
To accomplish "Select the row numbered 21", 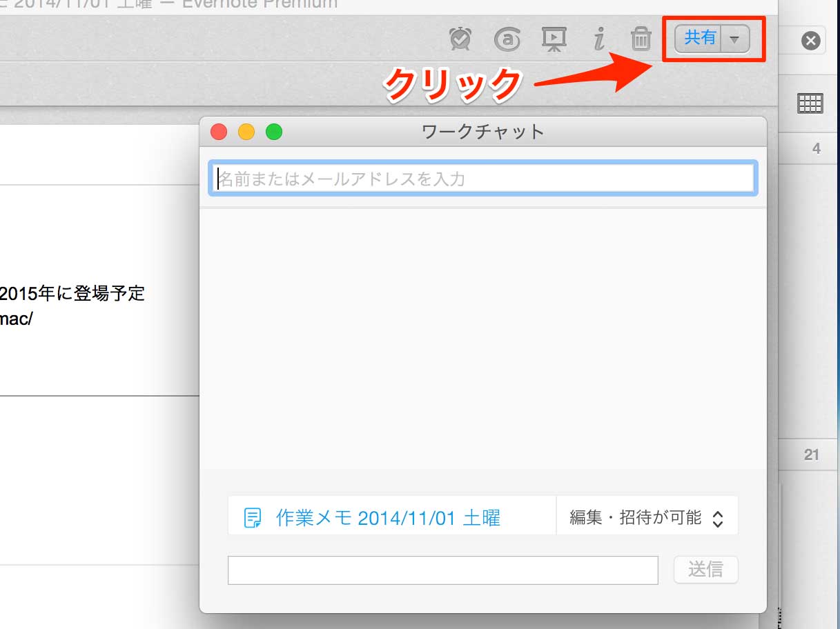I will pyautogui.click(x=809, y=455).
